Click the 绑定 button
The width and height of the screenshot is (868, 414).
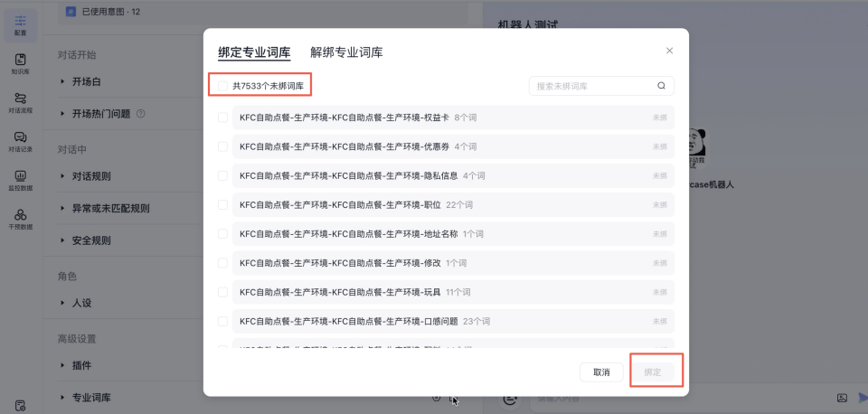point(653,372)
